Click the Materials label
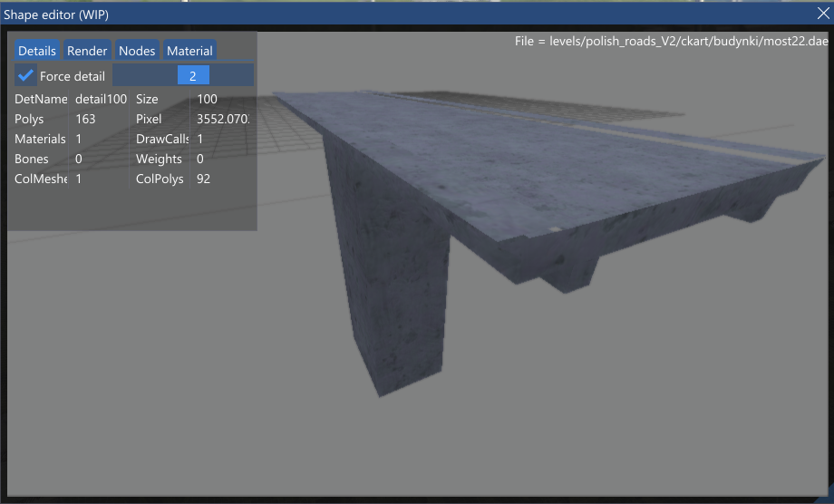The height and width of the screenshot is (504, 834). [x=41, y=139]
